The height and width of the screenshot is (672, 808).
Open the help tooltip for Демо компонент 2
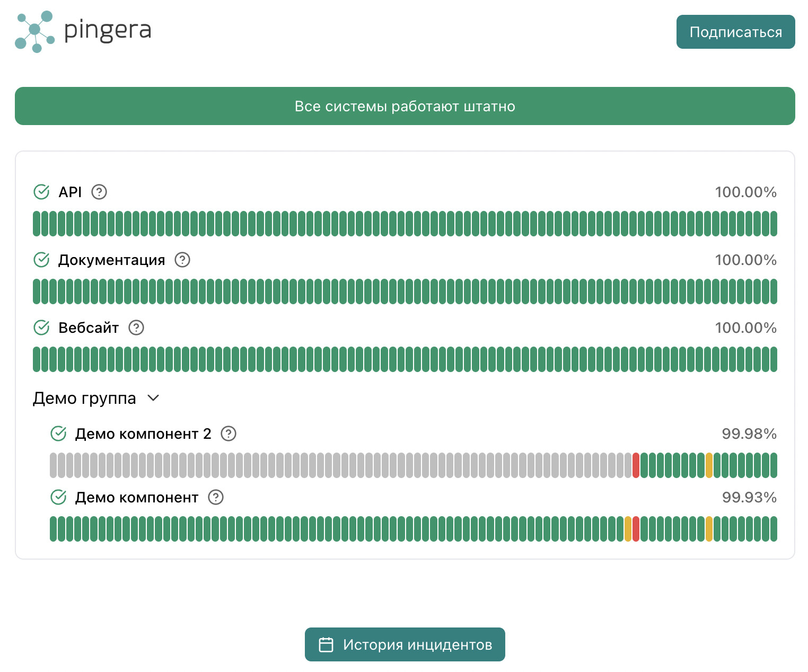[229, 434]
